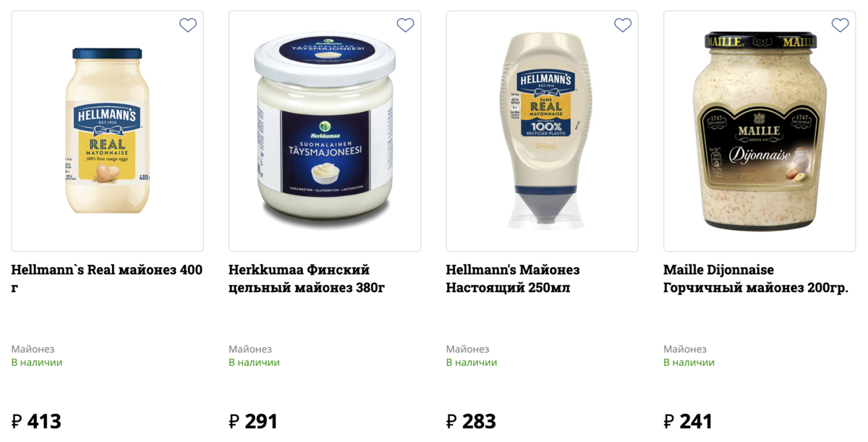The width and height of the screenshot is (868, 442).
Task: Select 'Майонез' category under Herkkumaa product
Action: (250, 349)
